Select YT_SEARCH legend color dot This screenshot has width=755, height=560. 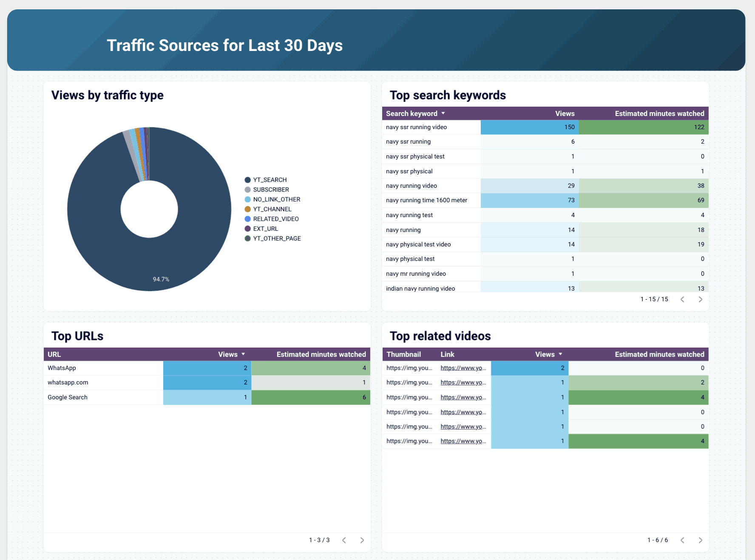coord(247,180)
